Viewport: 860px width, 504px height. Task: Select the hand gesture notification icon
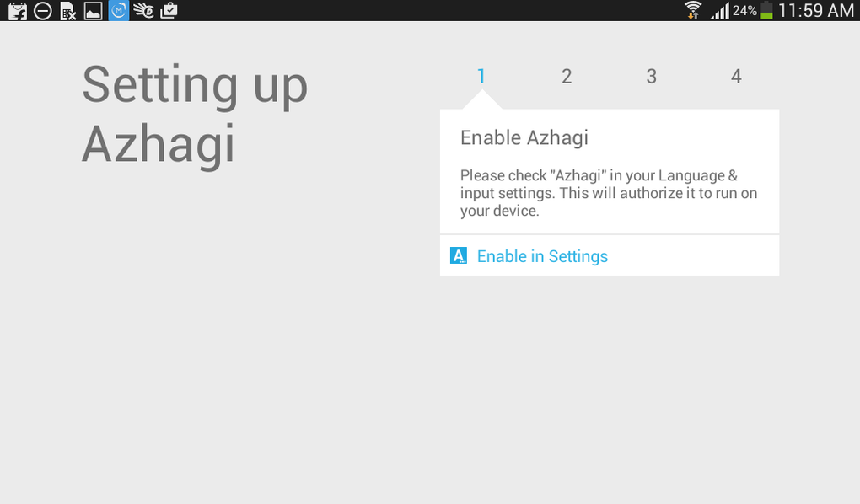(143, 11)
